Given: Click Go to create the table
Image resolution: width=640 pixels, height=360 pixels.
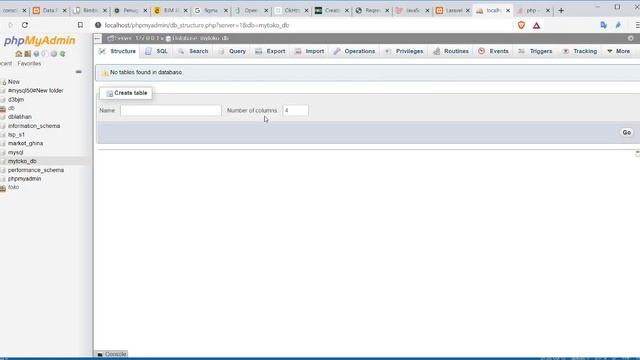Looking at the screenshot, I should click(627, 132).
